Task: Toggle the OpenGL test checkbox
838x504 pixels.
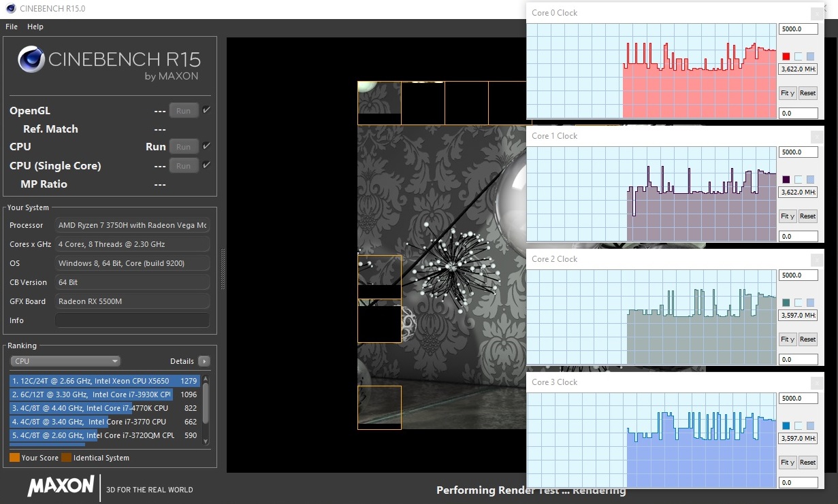Action: coord(206,110)
